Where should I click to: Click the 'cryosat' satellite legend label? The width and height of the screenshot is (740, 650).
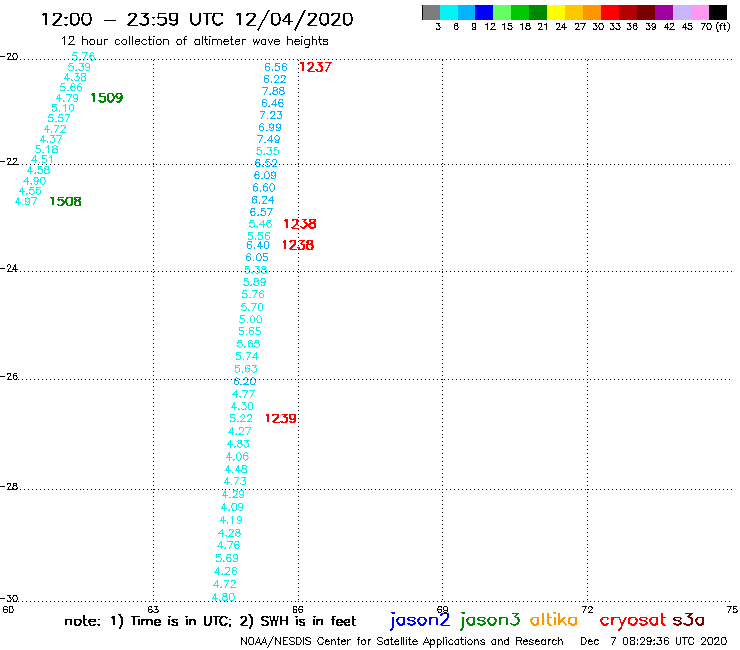[x=633, y=620]
